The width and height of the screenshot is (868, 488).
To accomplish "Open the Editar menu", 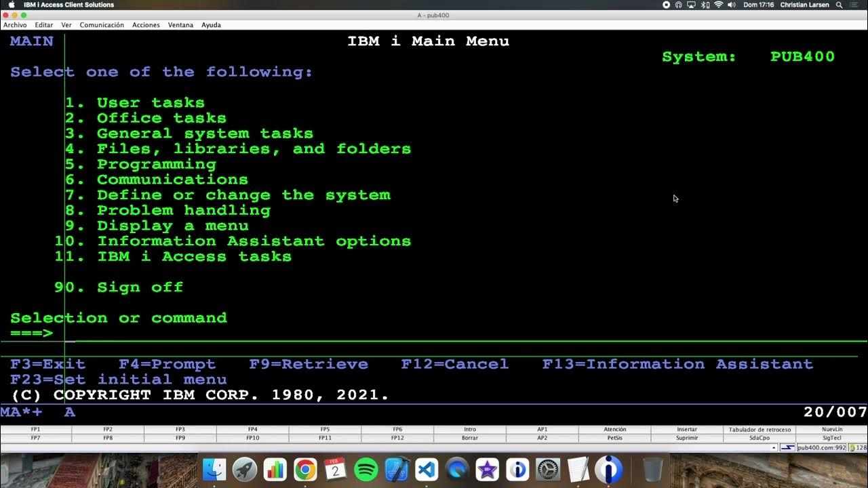I will pyautogui.click(x=44, y=25).
